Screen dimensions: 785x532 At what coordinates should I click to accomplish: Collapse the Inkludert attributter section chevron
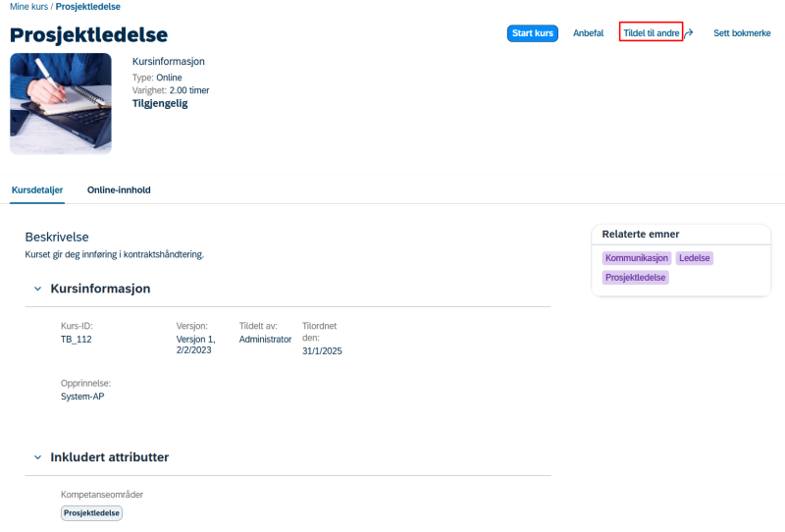click(37, 457)
